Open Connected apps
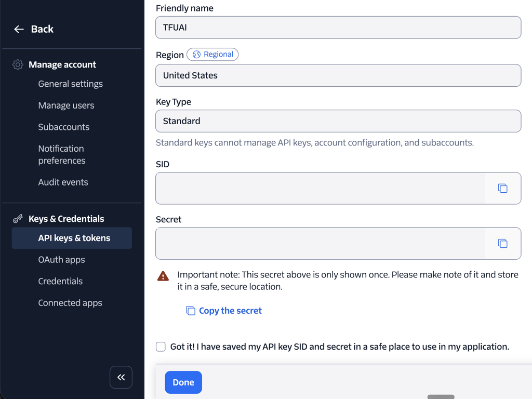Screen dimensions: 532x399 [x=70, y=303]
